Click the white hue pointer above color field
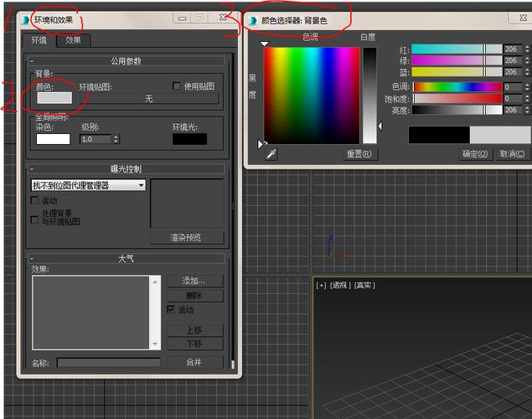The image size is (532, 419). point(265,44)
